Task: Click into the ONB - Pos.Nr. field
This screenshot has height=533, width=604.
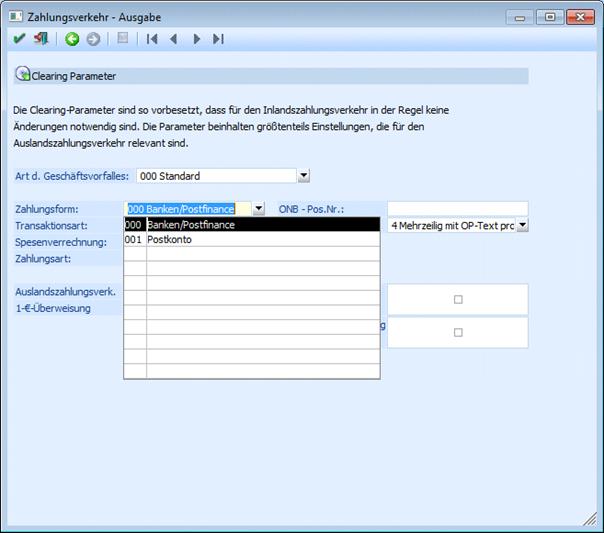Action: coord(457,209)
